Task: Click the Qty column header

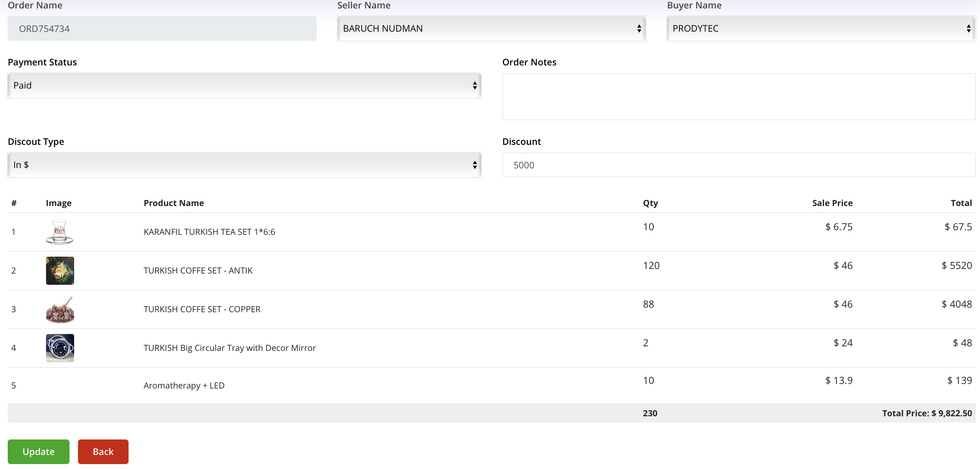Action: [x=650, y=203]
